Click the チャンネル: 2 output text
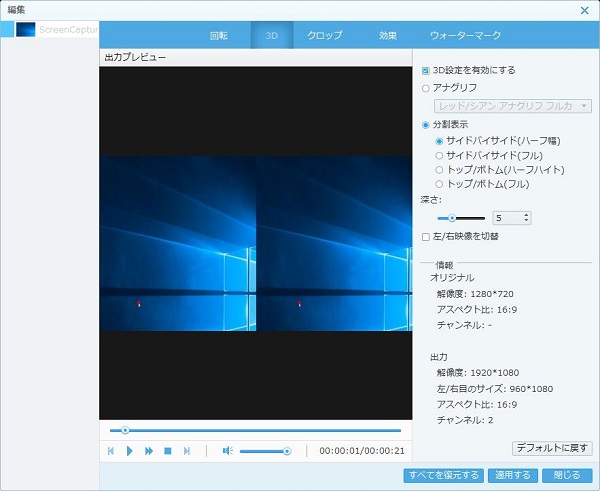The image size is (600, 491). click(x=465, y=420)
